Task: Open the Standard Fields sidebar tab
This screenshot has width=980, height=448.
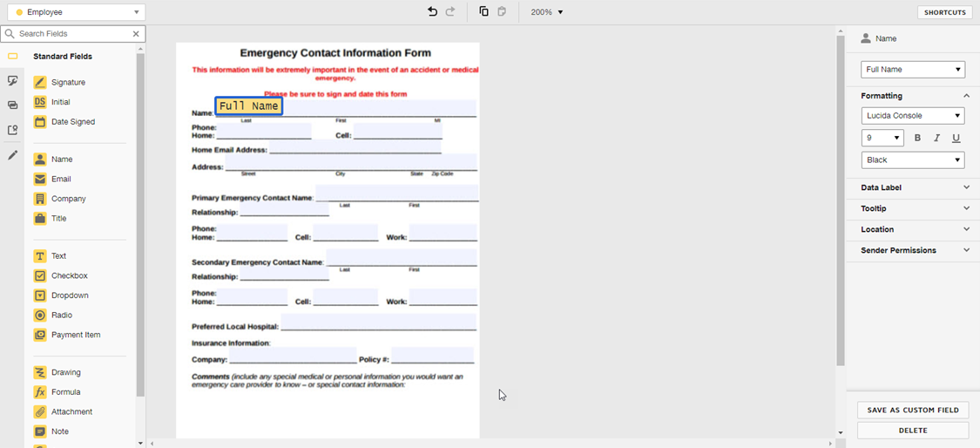Action: (12, 57)
